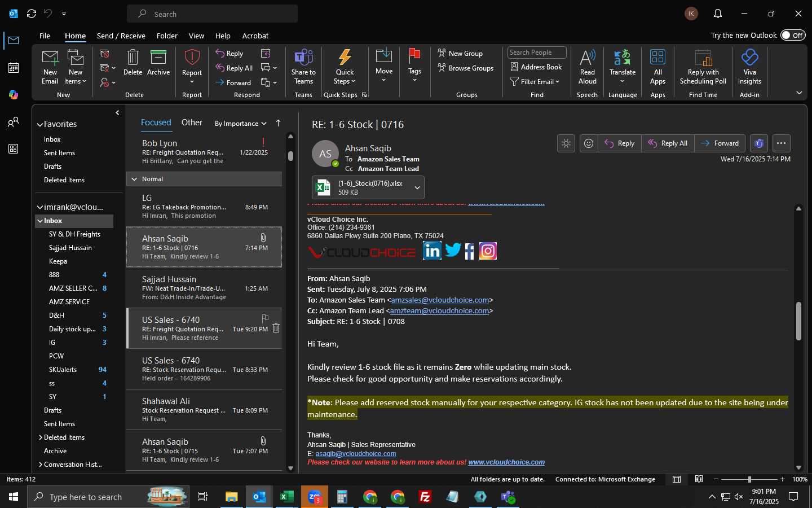Open People in the sidebar
This screenshot has height=508, width=812.
(x=14, y=122)
